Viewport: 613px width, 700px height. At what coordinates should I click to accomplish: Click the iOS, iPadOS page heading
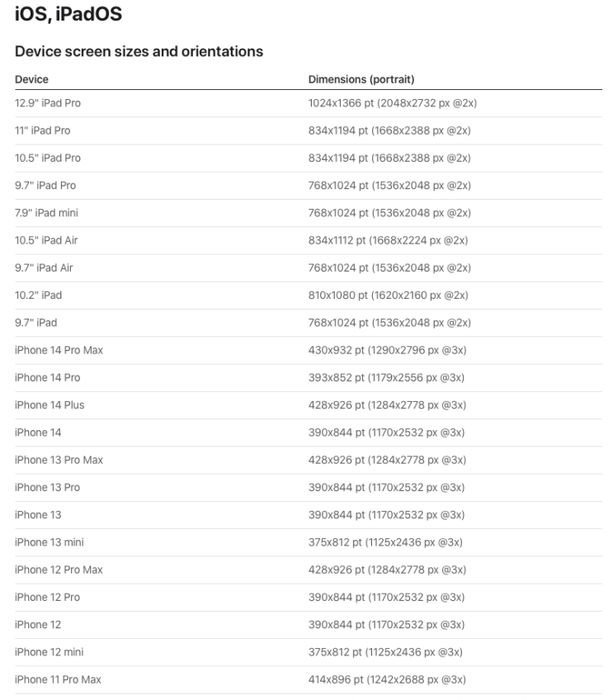pyautogui.click(x=68, y=15)
